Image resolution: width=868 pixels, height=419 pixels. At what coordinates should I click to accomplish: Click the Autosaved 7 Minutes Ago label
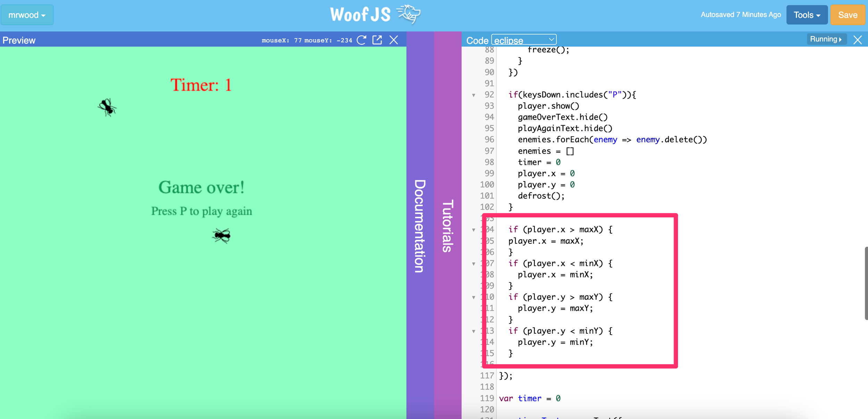[740, 15]
